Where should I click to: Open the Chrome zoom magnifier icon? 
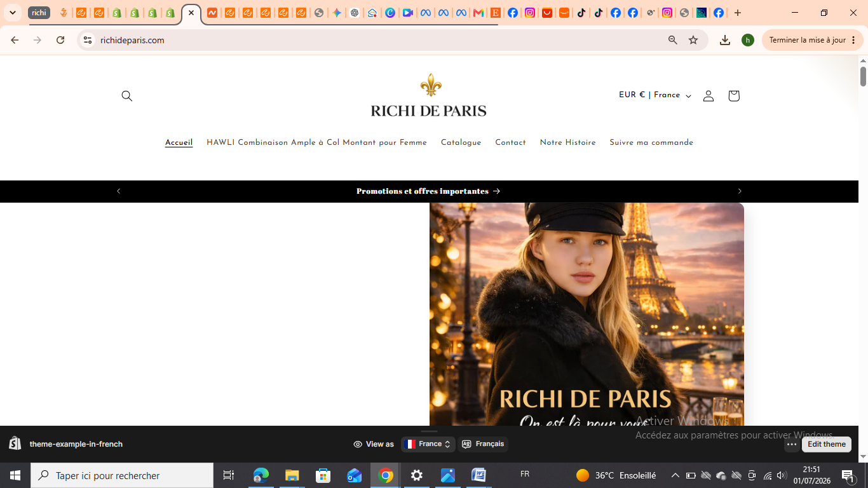(673, 40)
